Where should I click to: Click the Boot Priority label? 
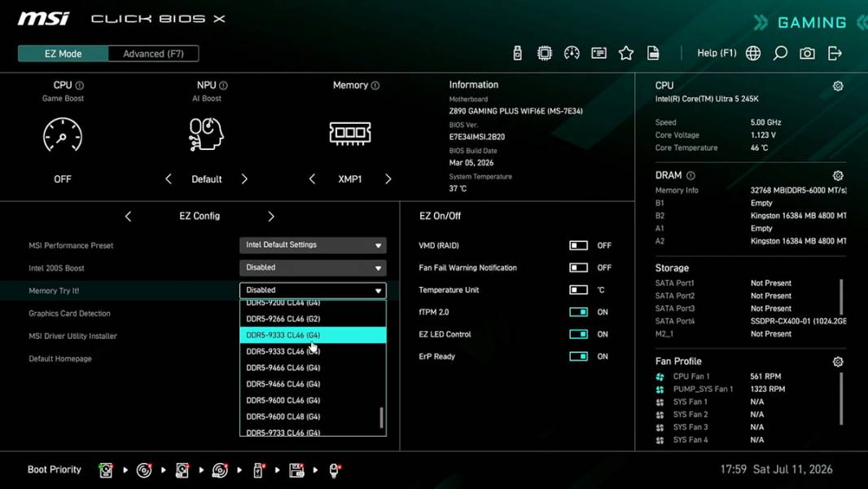click(55, 469)
